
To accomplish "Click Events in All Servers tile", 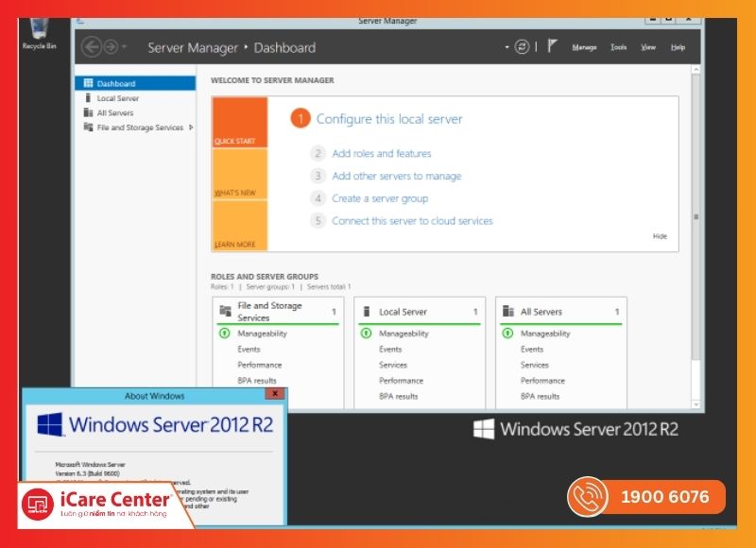I will pos(532,350).
